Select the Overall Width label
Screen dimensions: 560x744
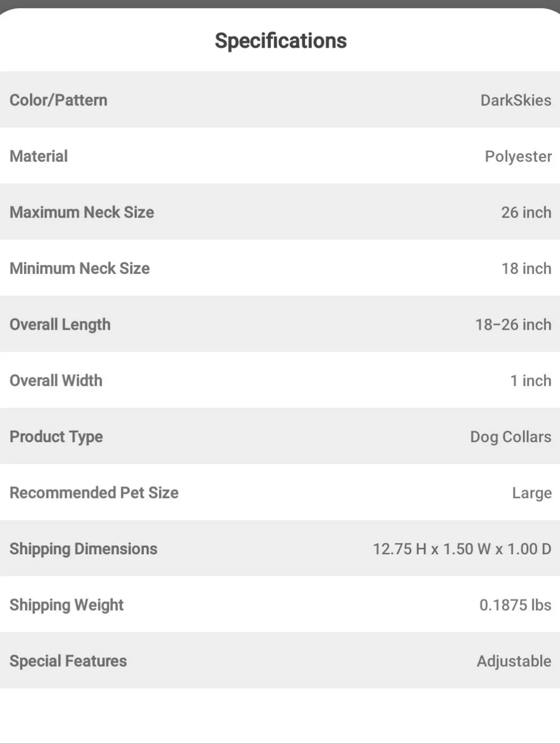tap(56, 381)
